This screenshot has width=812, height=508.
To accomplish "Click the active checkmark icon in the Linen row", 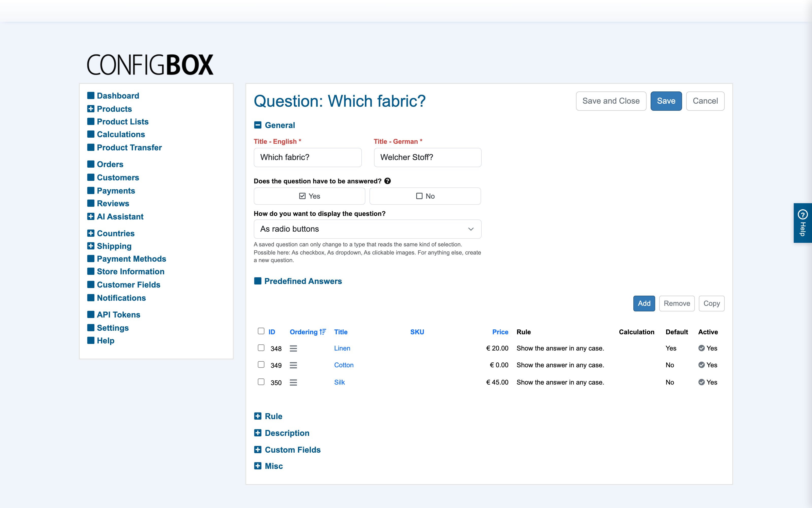I will pyautogui.click(x=701, y=348).
